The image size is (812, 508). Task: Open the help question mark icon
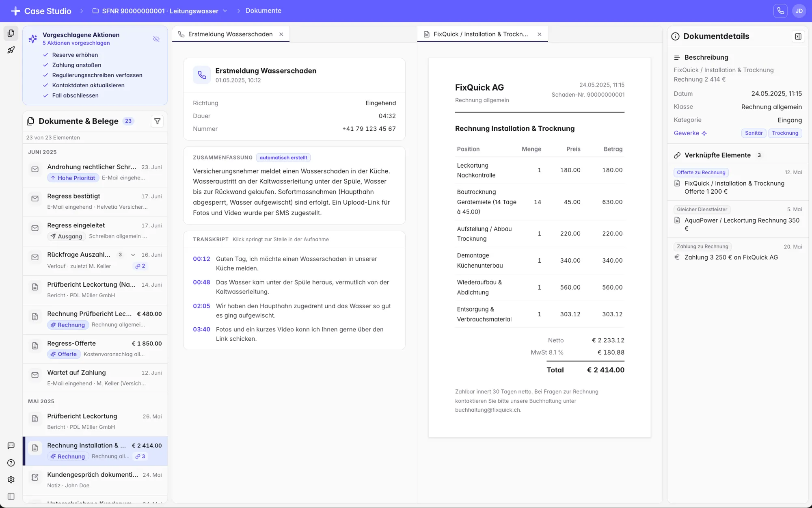tap(11, 463)
